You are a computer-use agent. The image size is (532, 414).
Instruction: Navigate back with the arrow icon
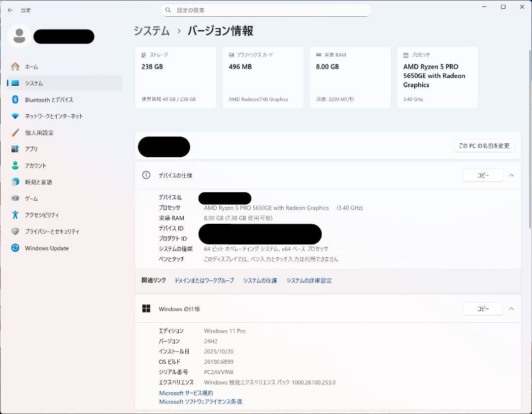(x=10, y=10)
